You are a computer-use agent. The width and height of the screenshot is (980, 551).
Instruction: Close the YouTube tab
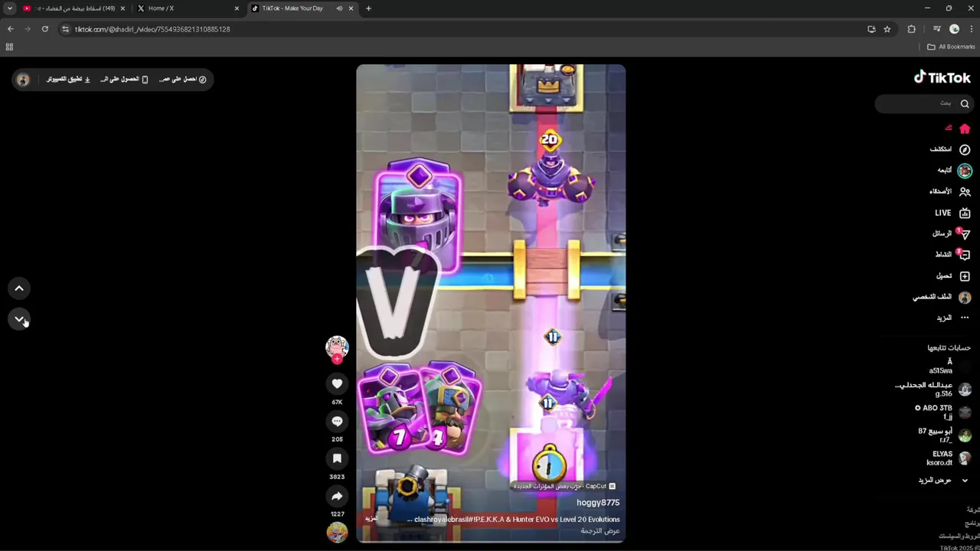tap(122, 8)
